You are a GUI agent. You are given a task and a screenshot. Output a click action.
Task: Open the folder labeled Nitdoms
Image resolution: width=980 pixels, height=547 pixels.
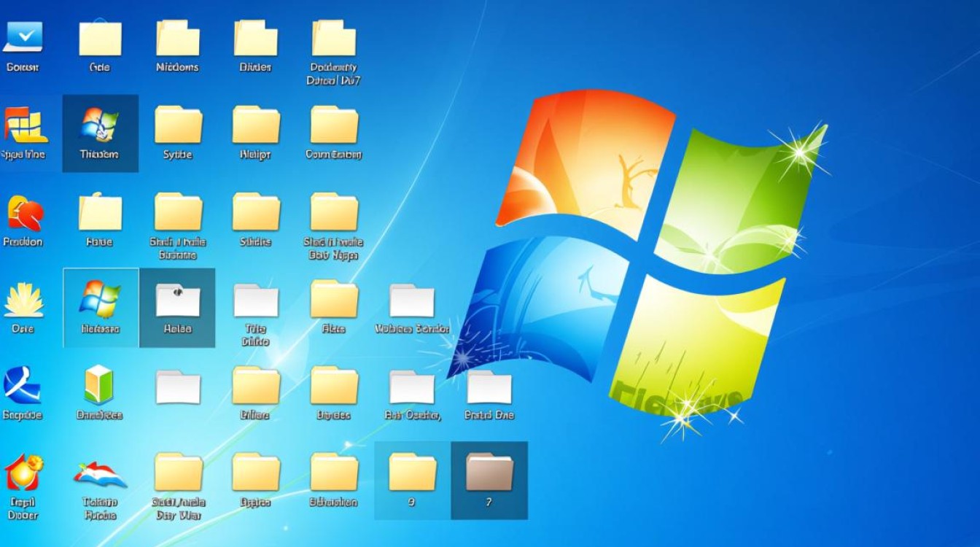177,38
